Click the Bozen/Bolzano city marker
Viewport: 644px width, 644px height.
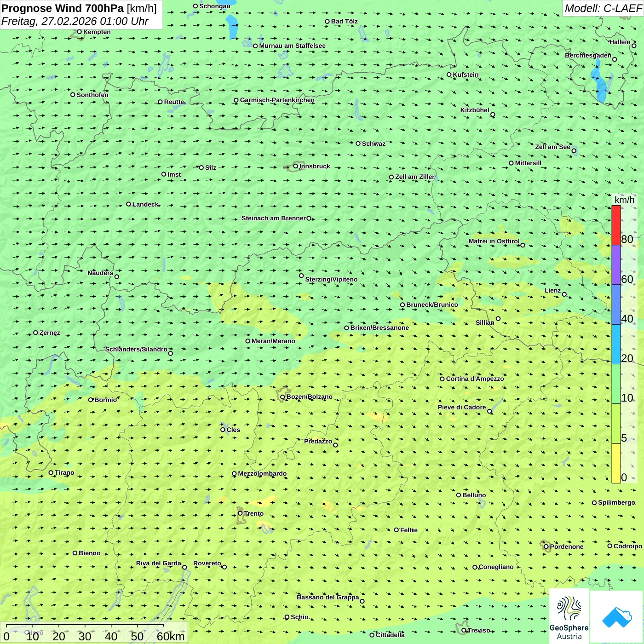tap(282, 397)
